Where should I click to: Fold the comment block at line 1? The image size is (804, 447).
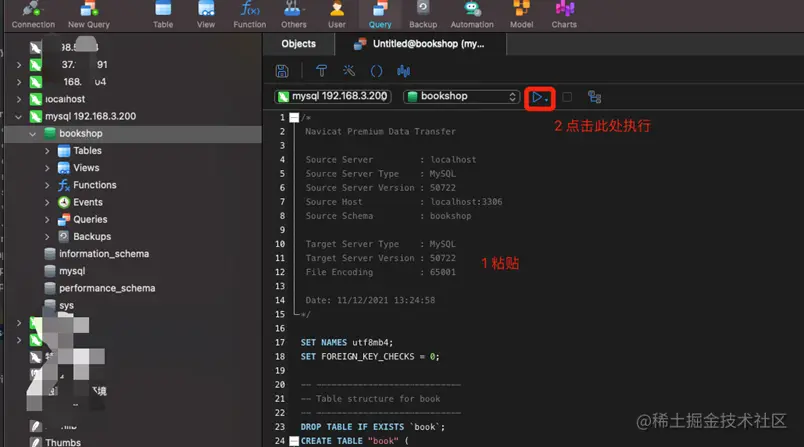click(294, 118)
